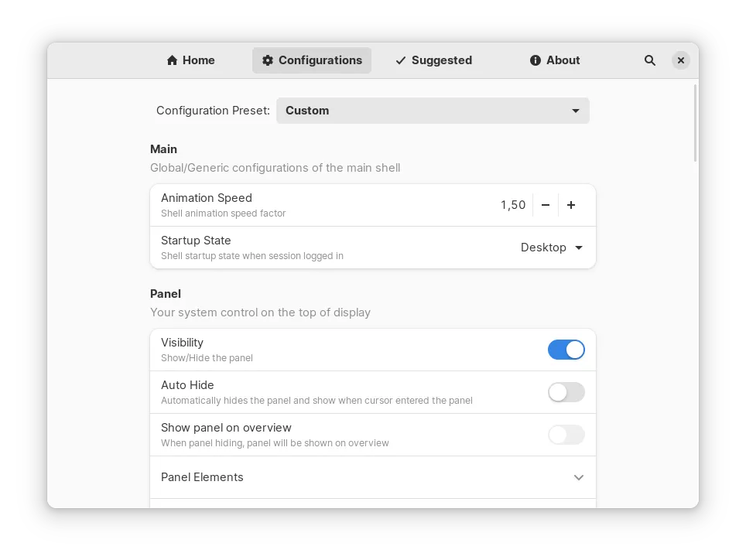The image size is (746, 560).
Task: Close the window with the X button
Action: click(x=681, y=60)
